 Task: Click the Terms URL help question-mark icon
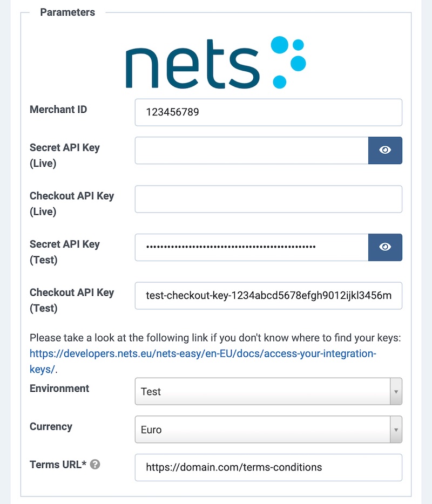95,465
